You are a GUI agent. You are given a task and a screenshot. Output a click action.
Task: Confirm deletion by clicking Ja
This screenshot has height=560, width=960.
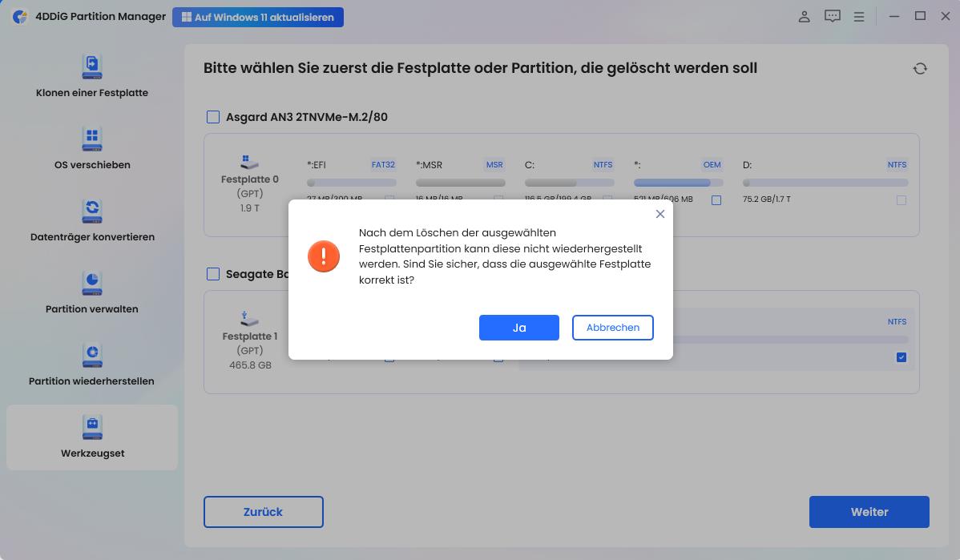(518, 327)
